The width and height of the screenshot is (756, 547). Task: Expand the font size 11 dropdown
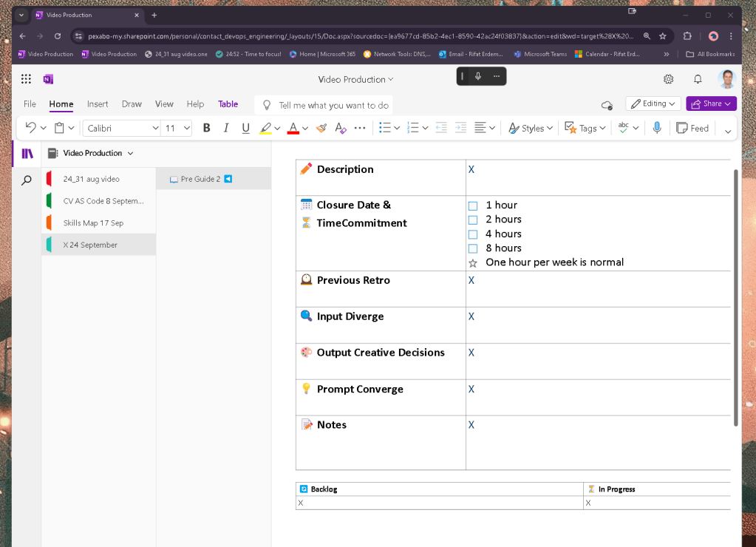(x=186, y=129)
